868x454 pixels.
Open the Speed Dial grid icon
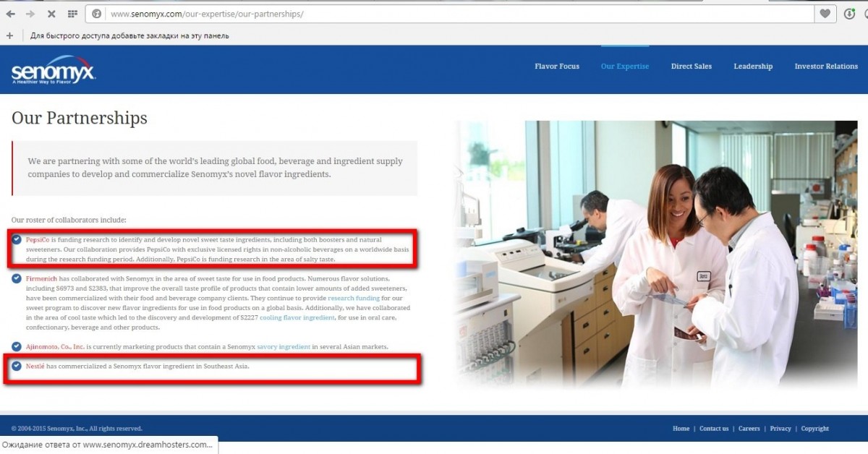click(72, 14)
